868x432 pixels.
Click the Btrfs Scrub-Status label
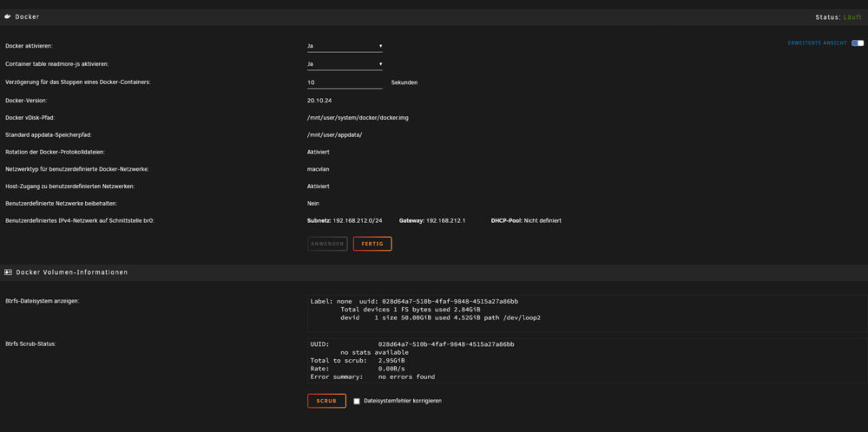point(30,344)
